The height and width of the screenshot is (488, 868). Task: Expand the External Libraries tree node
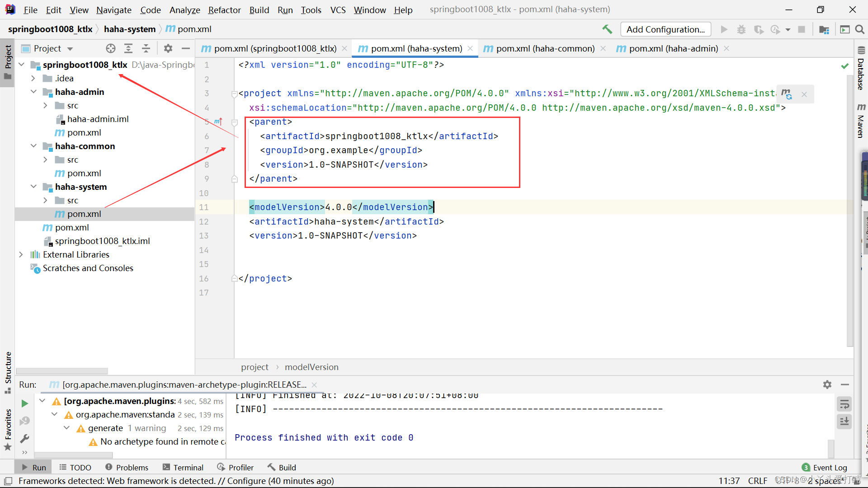click(21, 254)
